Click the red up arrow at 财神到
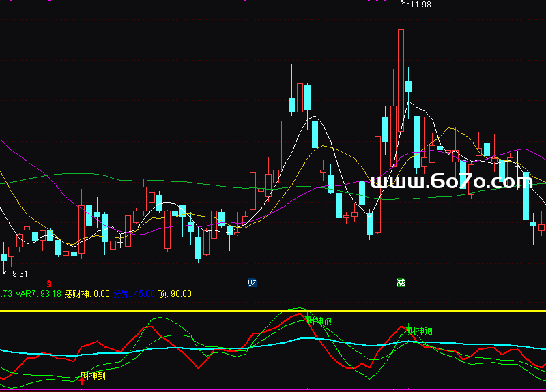 point(83,380)
